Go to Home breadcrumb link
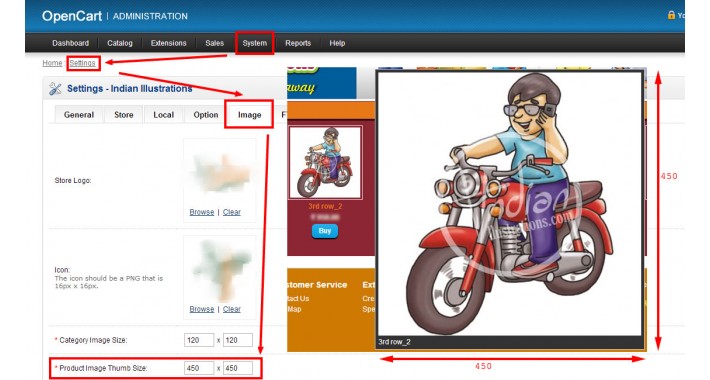710x380 pixels. coord(52,63)
